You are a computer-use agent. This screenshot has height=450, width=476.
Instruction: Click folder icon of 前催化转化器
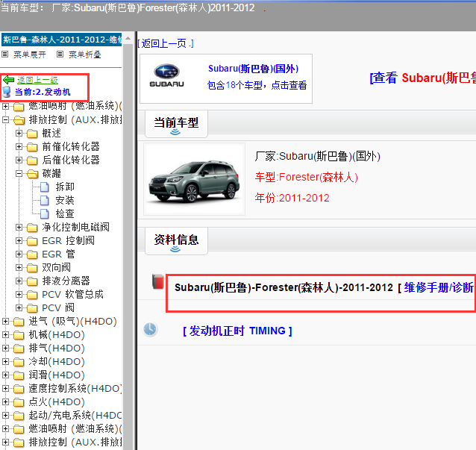(x=32, y=147)
